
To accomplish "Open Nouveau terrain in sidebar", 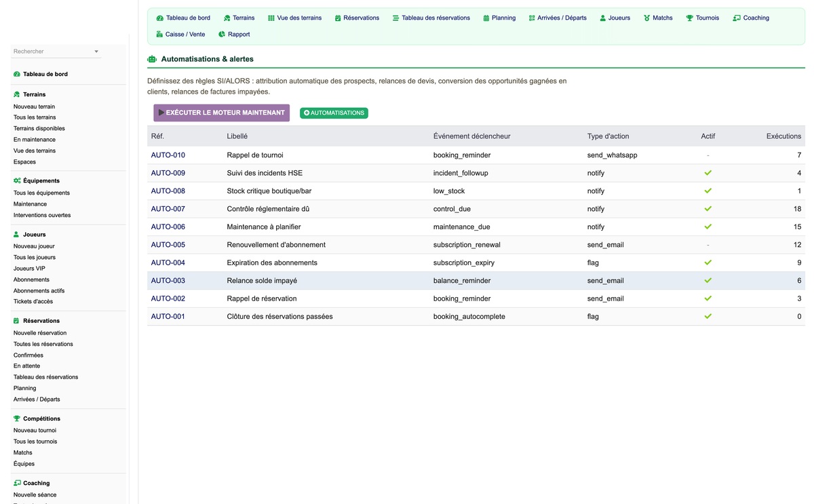I will click(x=34, y=106).
